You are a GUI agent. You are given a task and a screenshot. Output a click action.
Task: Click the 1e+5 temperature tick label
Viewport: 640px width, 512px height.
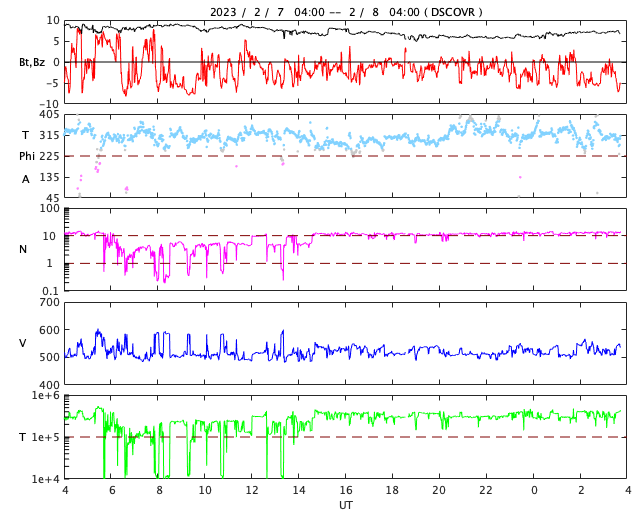coord(46,437)
